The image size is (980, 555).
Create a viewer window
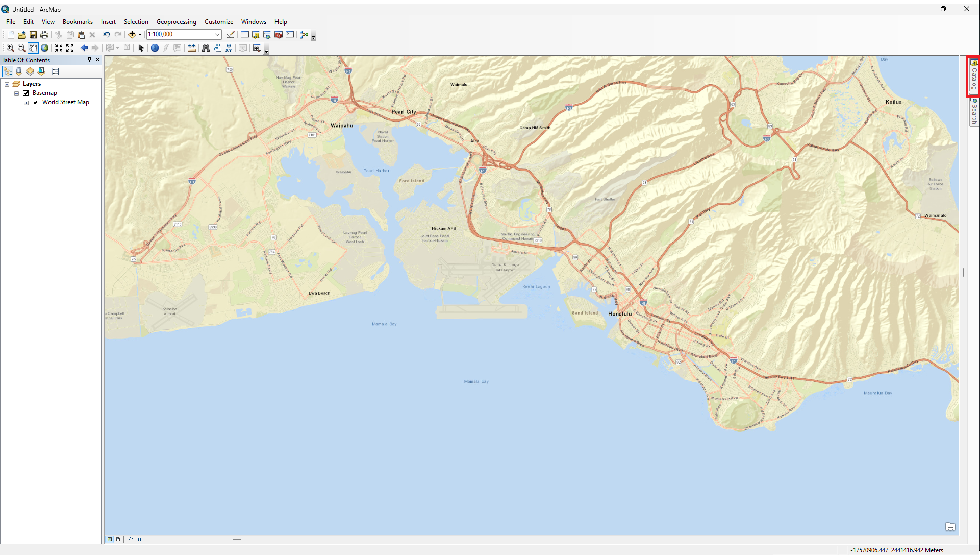click(257, 48)
